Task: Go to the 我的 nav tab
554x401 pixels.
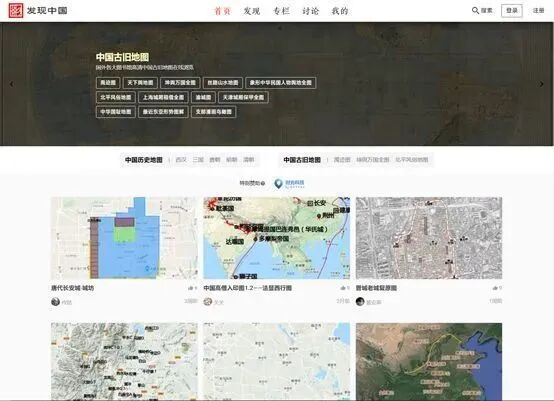Action: point(340,11)
